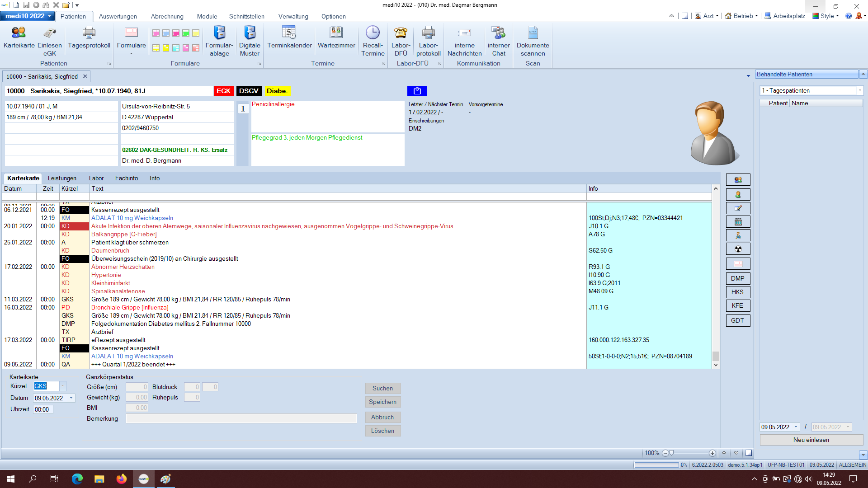Viewport: 868px width, 488px height.
Task: Click blue clipboard icon beside Diabe. tag
Action: 417,91
